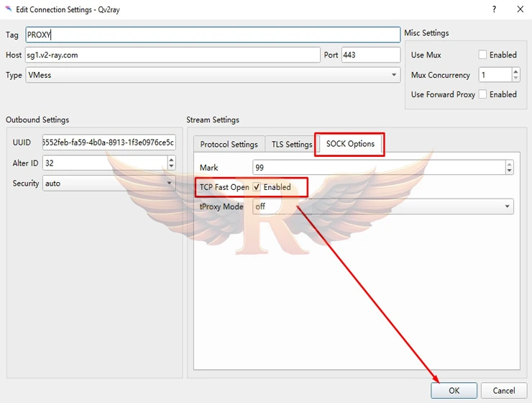Click the help question mark button
This screenshot has height=403, width=532.
494,9
